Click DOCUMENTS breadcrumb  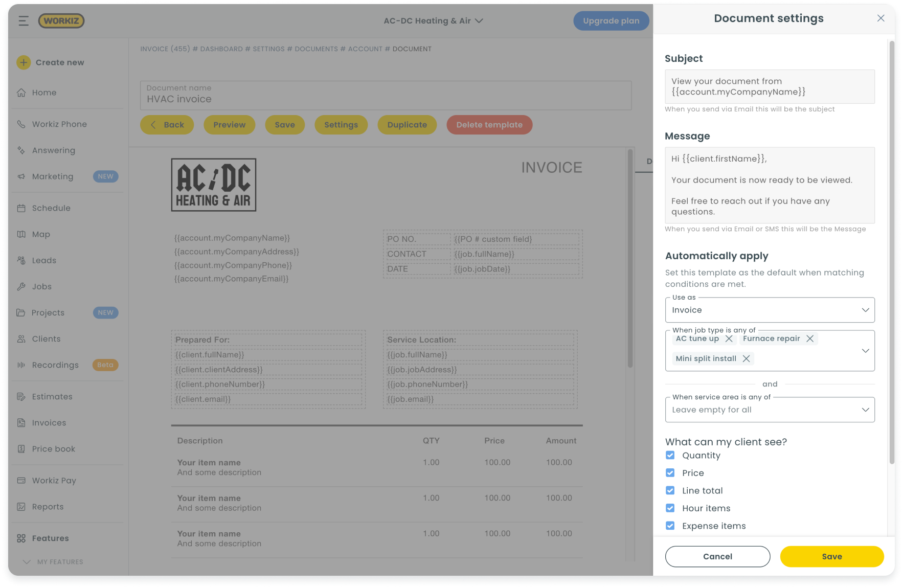316,49
